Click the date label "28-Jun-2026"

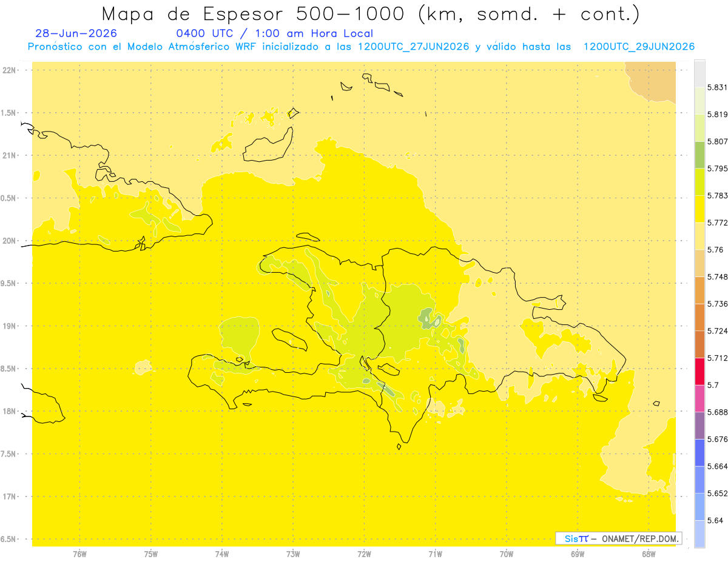(x=76, y=33)
